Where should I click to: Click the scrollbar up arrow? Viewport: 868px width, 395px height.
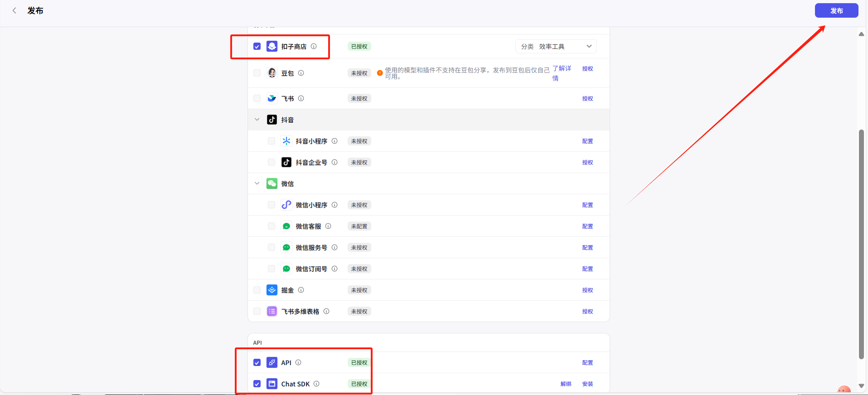tap(862, 34)
